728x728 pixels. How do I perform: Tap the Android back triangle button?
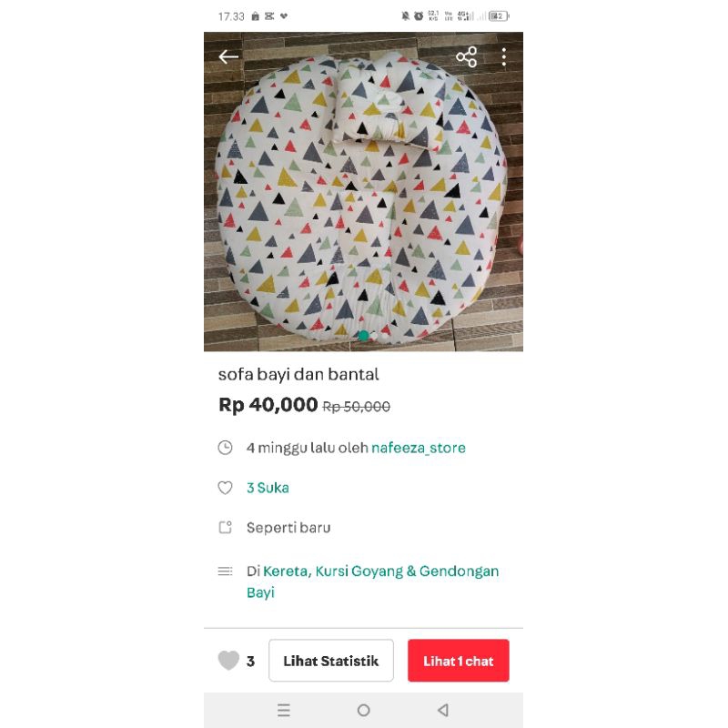[x=443, y=710]
